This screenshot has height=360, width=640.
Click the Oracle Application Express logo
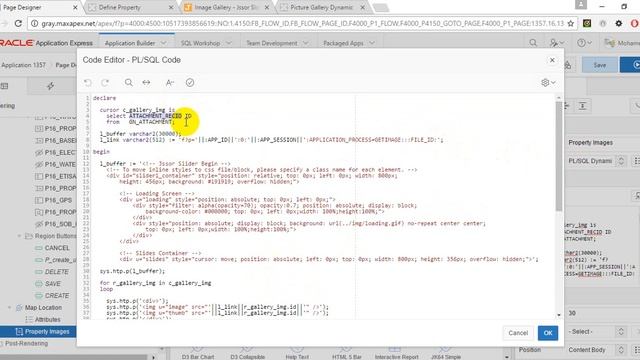46,43
